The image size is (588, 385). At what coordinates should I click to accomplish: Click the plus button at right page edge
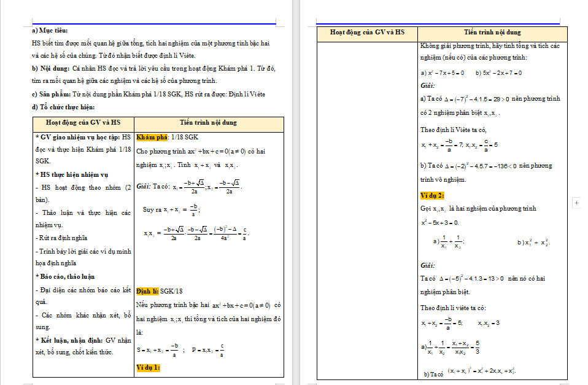[576, 202]
